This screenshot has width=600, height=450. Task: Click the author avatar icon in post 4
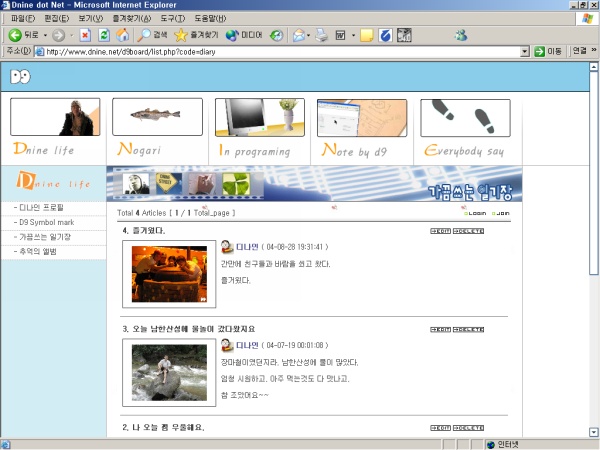(227, 247)
